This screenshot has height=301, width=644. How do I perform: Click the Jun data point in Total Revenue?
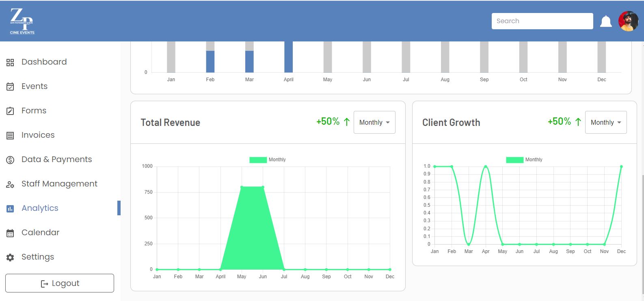tap(263, 187)
